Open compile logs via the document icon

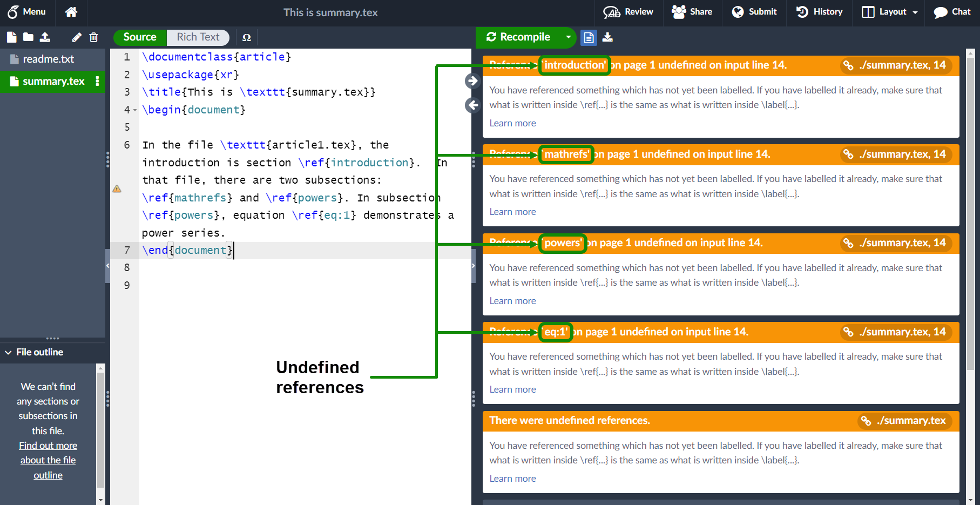(x=589, y=37)
